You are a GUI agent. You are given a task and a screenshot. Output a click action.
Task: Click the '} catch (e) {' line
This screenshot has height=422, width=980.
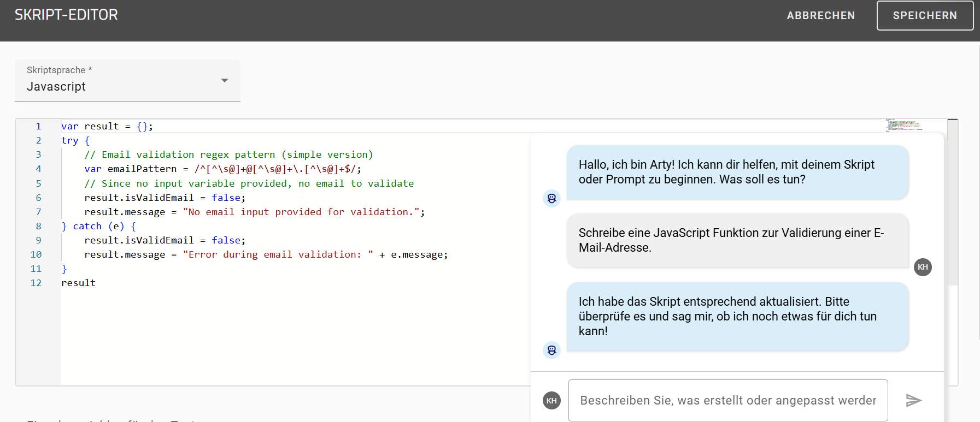pos(99,226)
